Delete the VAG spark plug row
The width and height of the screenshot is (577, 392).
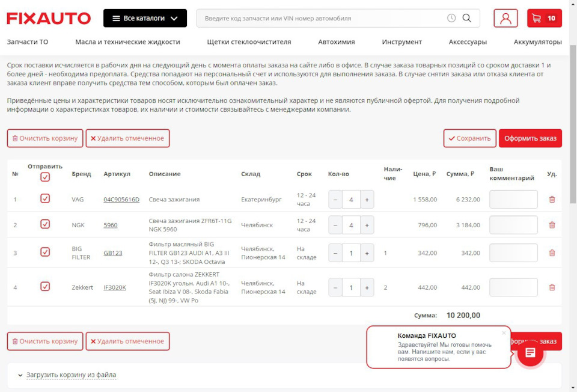click(552, 200)
